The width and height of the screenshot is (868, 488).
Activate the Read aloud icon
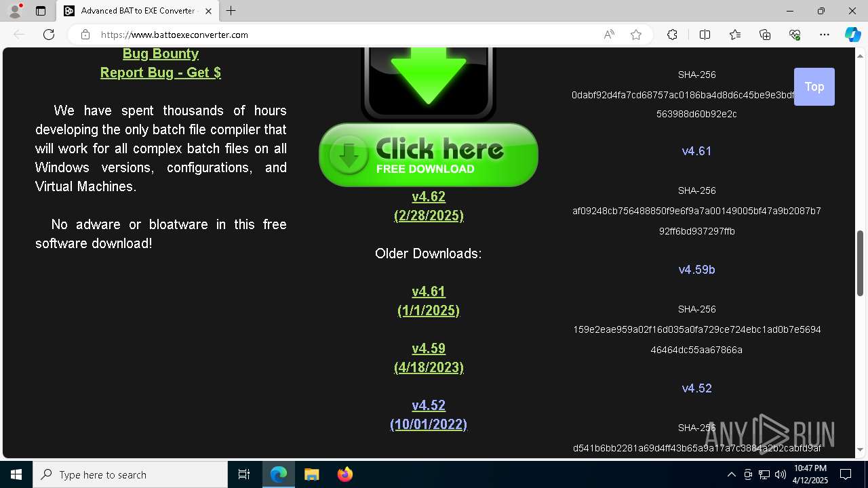click(x=609, y=35)
